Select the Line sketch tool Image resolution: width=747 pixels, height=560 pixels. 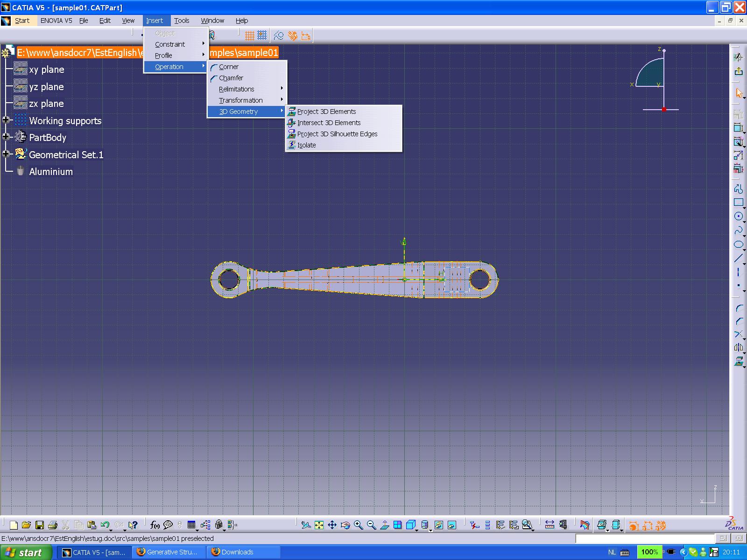coord(739,259)
